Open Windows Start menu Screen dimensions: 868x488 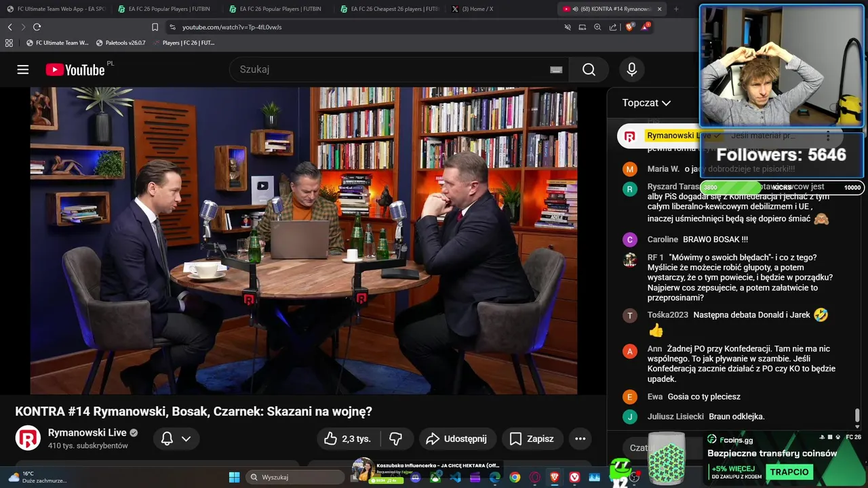(x=234, y=477)
